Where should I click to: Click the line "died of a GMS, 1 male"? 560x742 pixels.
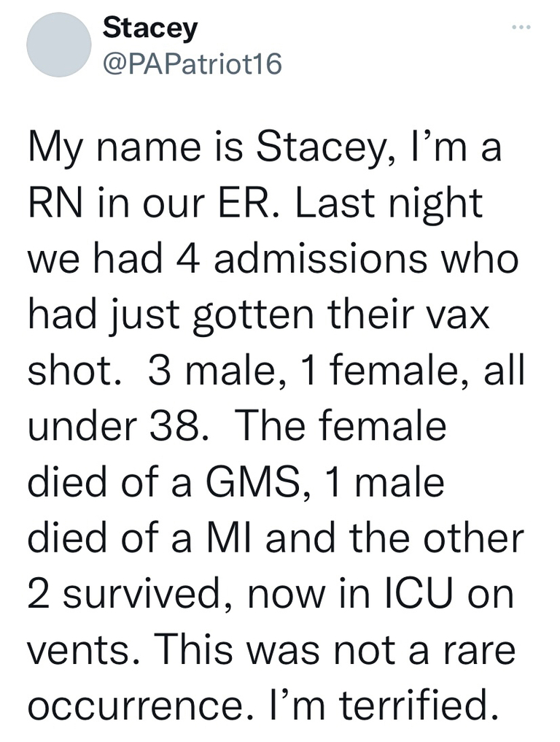pyautogui.click(x=236, y=484)
